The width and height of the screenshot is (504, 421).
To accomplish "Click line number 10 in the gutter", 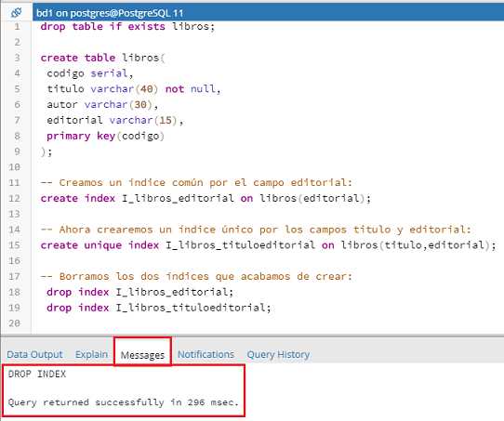I will pos(15,167).
